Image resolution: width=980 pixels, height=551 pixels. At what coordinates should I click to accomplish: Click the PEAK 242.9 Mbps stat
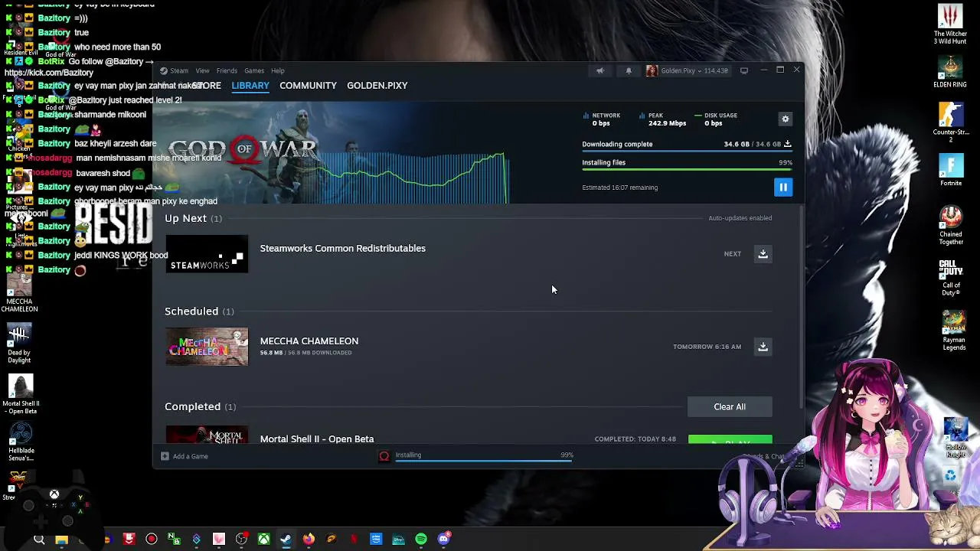tap(663, 119)
